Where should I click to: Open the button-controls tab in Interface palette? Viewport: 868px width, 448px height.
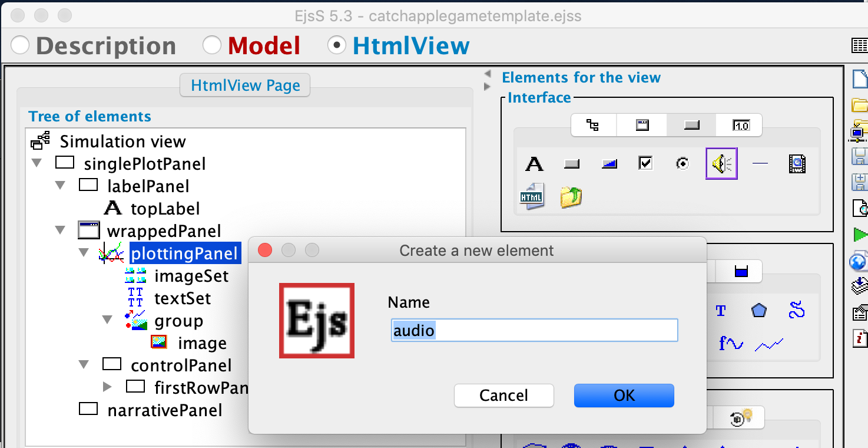tap(691, 125)
